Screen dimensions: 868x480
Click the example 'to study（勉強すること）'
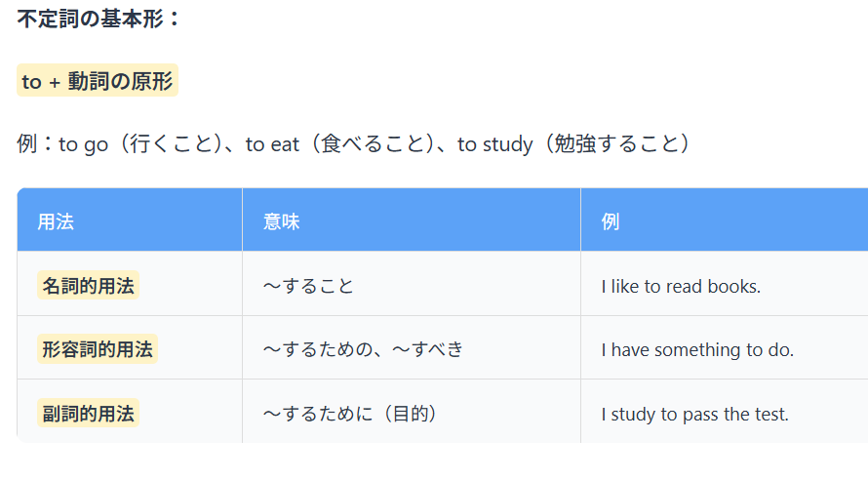(x=574, y=144)
